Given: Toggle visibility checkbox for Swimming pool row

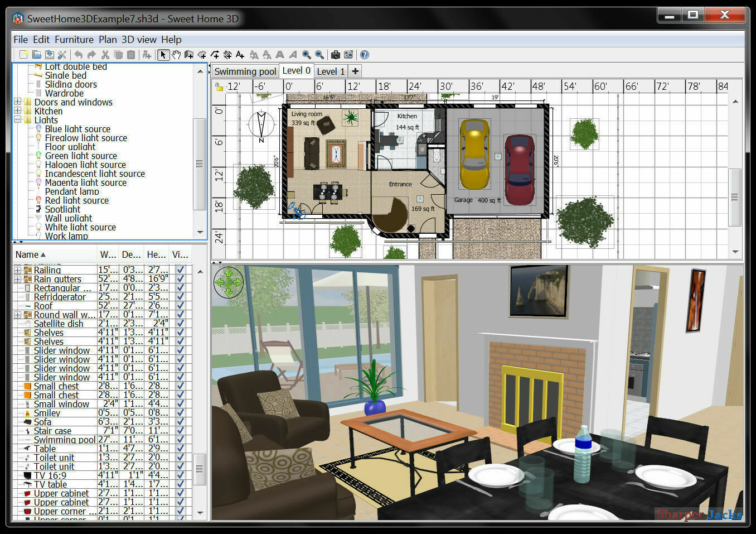Looking at the screenshot, I should pyautogui.click(x=181, y=440).
